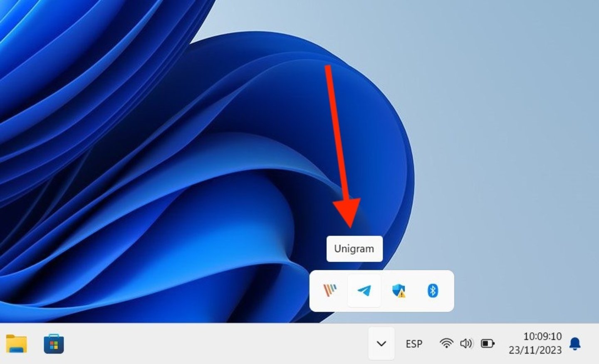Open the striped multicolor app tray icon
The height and width of the screenshot is (364, 599).
(x=330, y=290)
